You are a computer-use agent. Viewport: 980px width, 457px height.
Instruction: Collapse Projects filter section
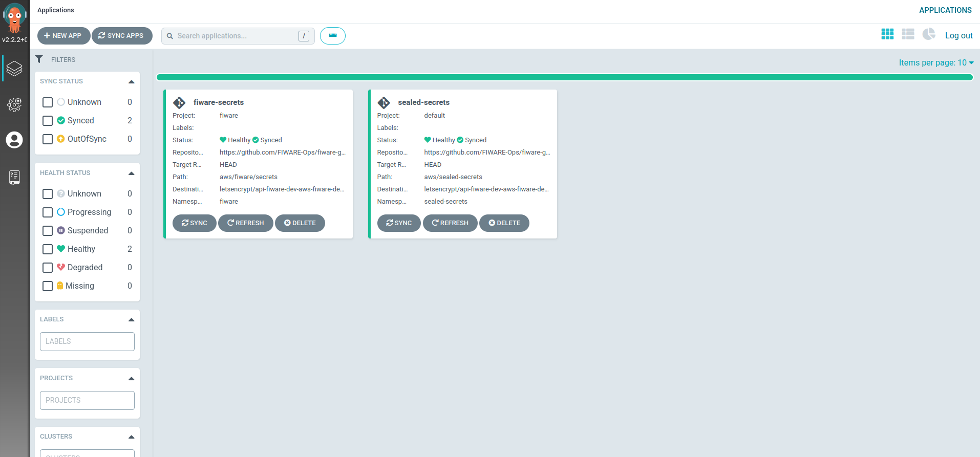click(131, 379)
